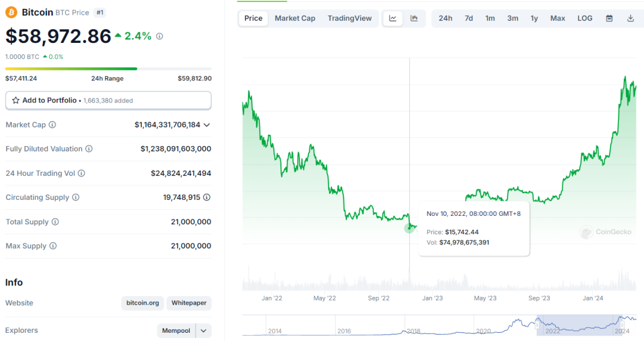Select the 24h time range
The height and width of the screenshot is (362, 644).
[445, 18]
